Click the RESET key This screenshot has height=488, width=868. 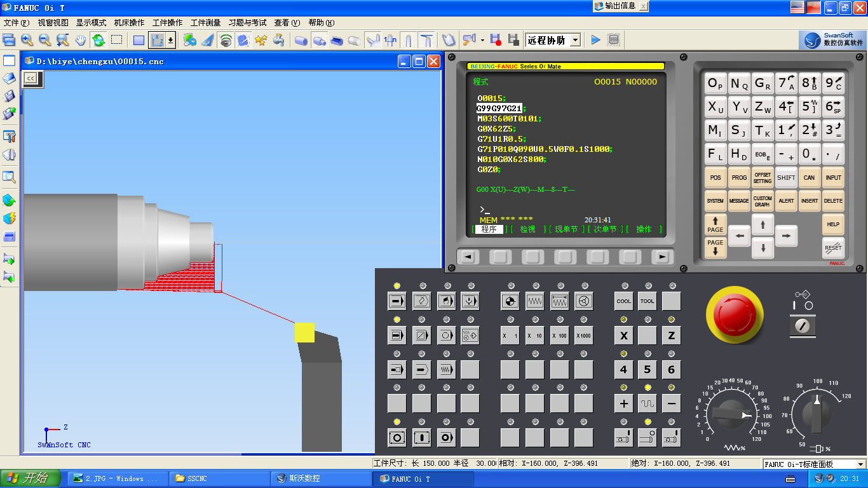tap(833, 247)
